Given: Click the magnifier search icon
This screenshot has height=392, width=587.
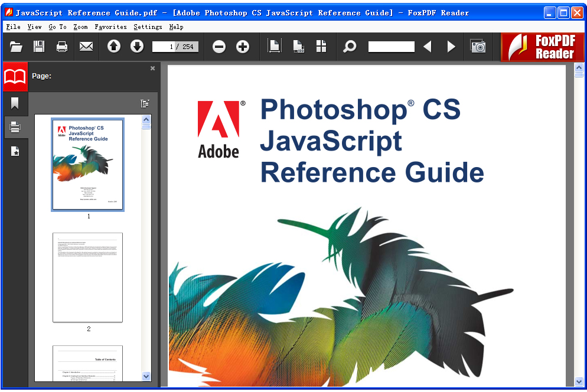Looking at the screenshot, I should (x=350, y=47).
